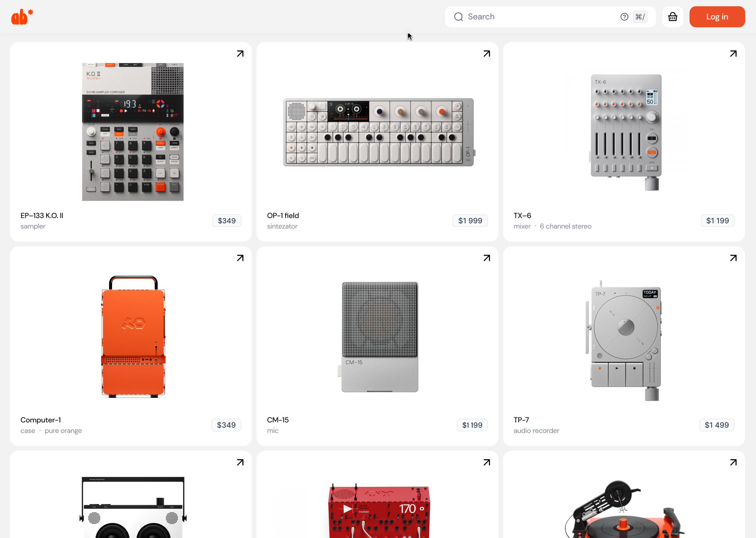The image size is (756, 538).
Task: Click the 'sintezator' subtitle text
Action: pyautogui.click(x=282, y=226)
